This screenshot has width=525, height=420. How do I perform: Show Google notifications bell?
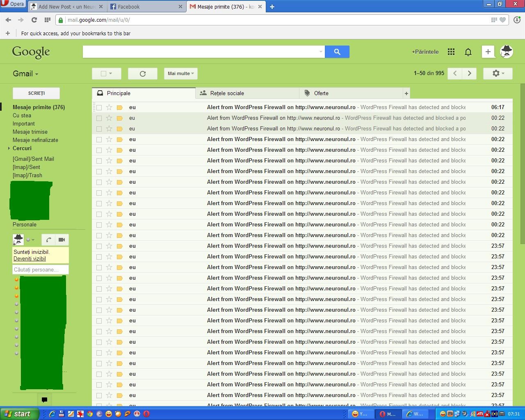pyautogui.click(x=468, y=52)
